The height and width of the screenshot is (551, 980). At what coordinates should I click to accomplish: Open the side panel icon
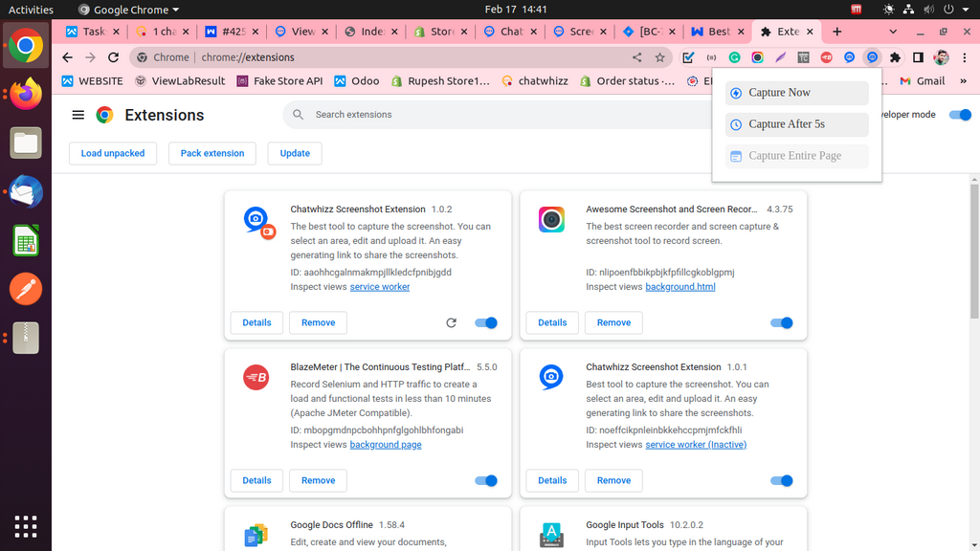click(918, 57)
